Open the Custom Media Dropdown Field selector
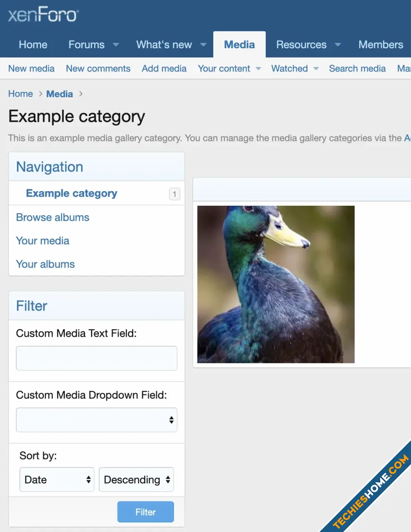Viewport: 411px width, 532px height. tap(96, 420)
